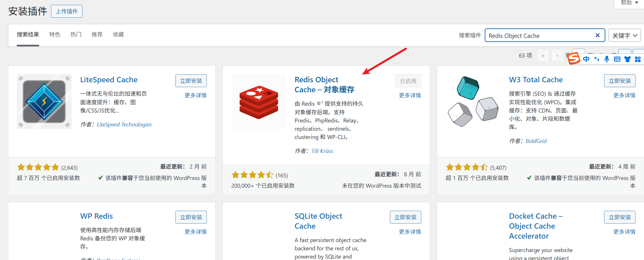
Task: Click the Redis Object Cache logo
Action: pos(259,102)
